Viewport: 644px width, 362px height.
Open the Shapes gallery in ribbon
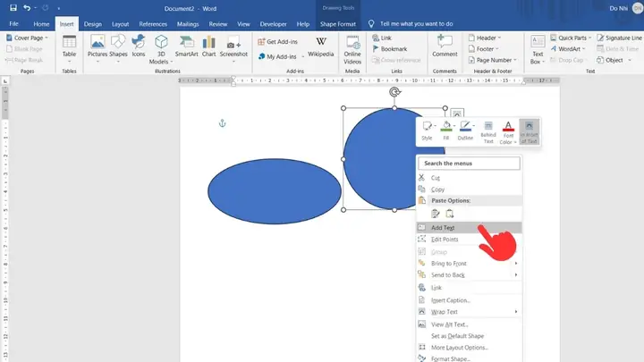click(x=118, y=48)
